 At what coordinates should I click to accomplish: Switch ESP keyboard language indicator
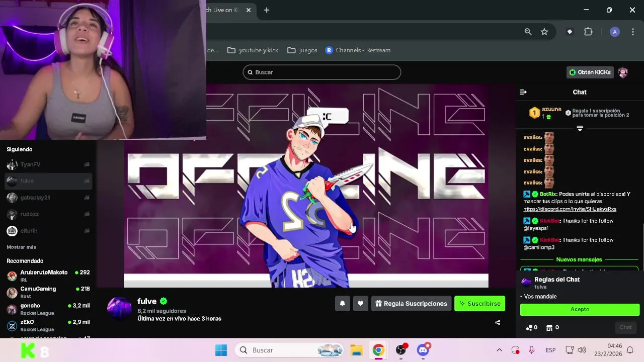[x=551, y=350]
